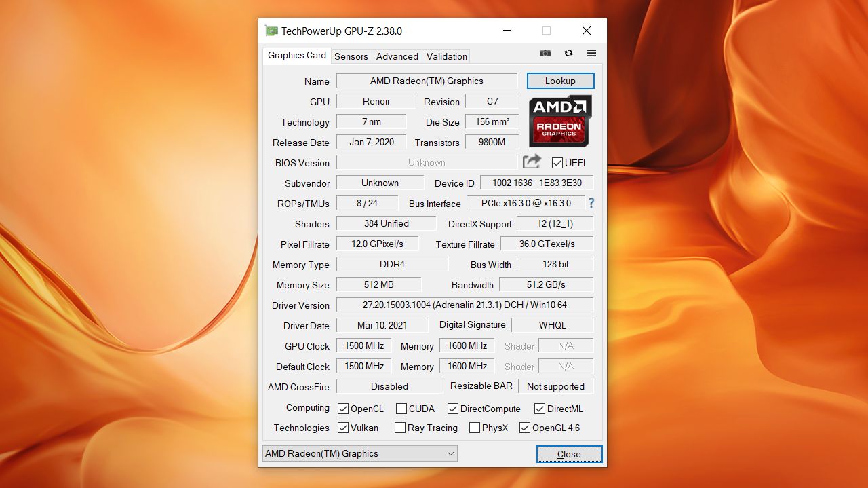
Task: Click the Memory Size value 512 MB
Action: point(378,284)
